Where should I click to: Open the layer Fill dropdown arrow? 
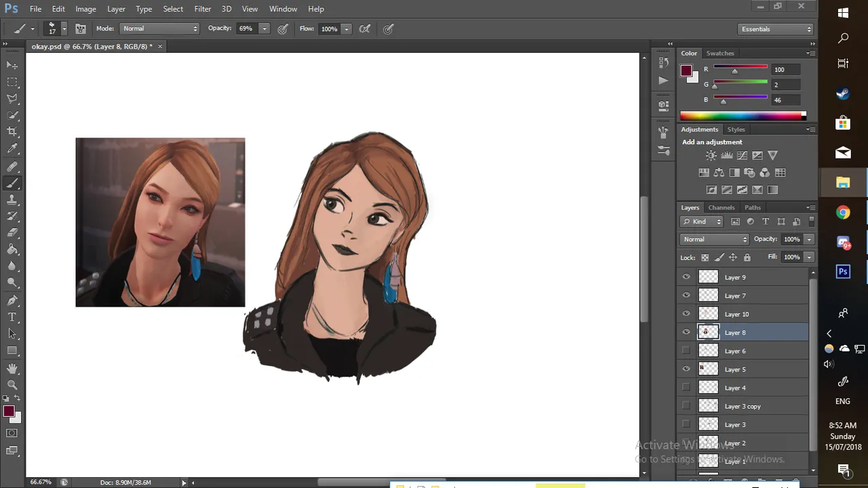tap(809, 258)
